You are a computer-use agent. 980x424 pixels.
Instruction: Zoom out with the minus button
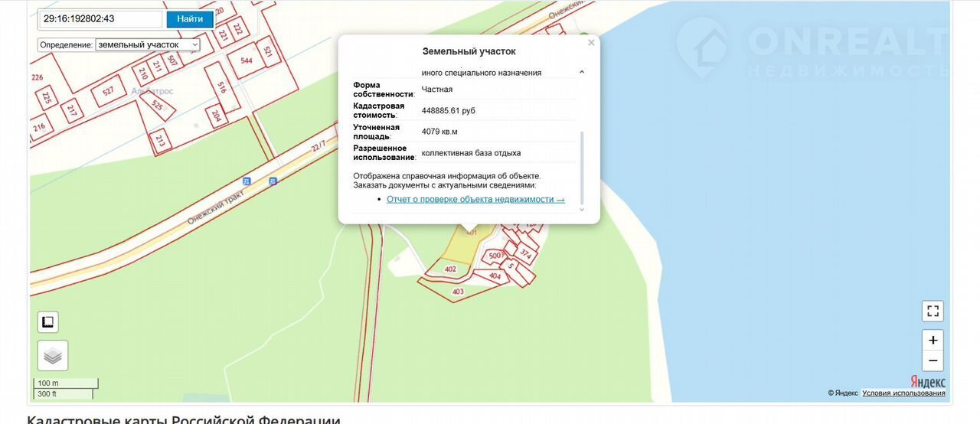tap(933, 360)
